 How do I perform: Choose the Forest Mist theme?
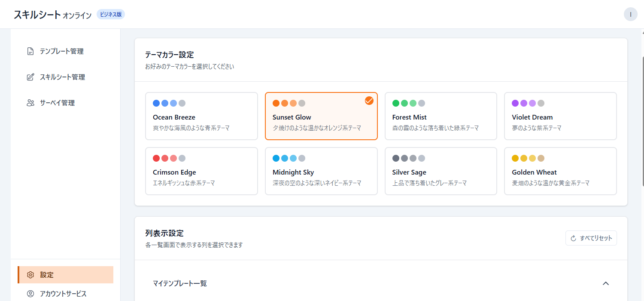pos(440,116)
